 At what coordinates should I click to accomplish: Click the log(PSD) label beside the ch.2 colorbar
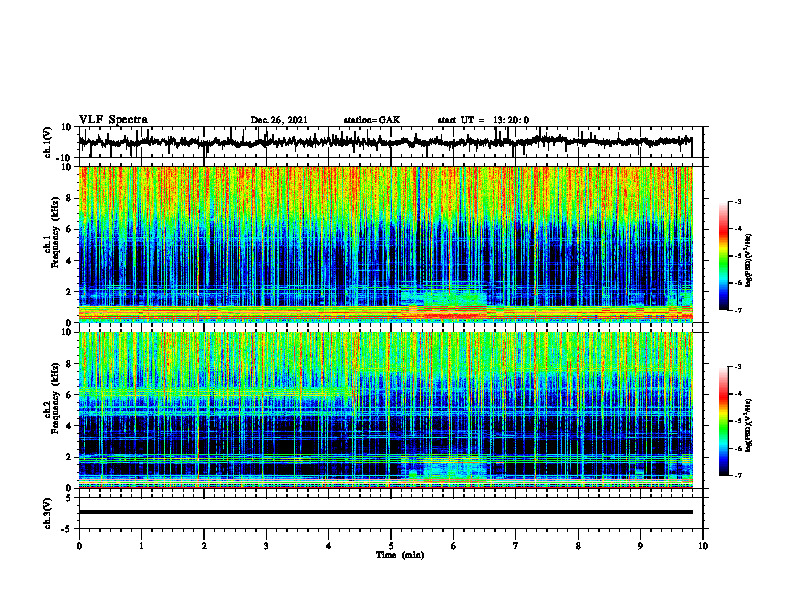(749, 425)
